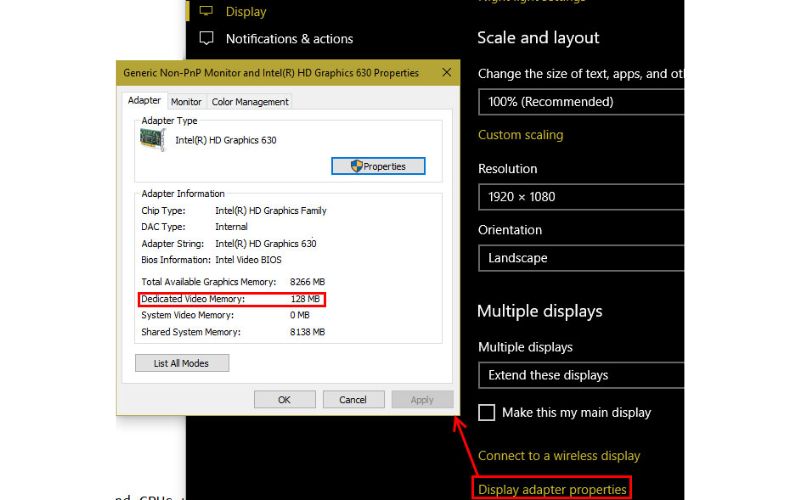Screen dimensions: 800x500
Task: Open the Custom scaling link
Action: [x=520, y=135]
